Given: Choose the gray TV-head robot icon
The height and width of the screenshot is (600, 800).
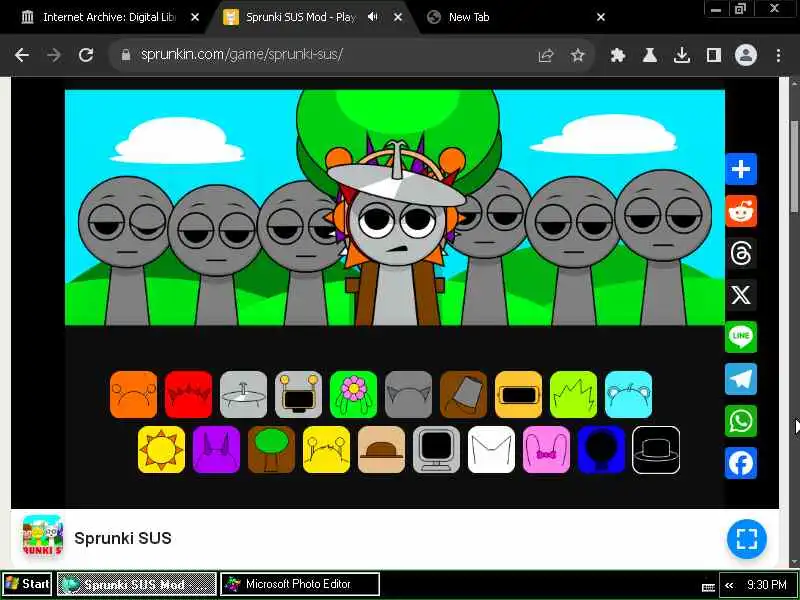Looking at the screenshot, I should pos(298,394).
